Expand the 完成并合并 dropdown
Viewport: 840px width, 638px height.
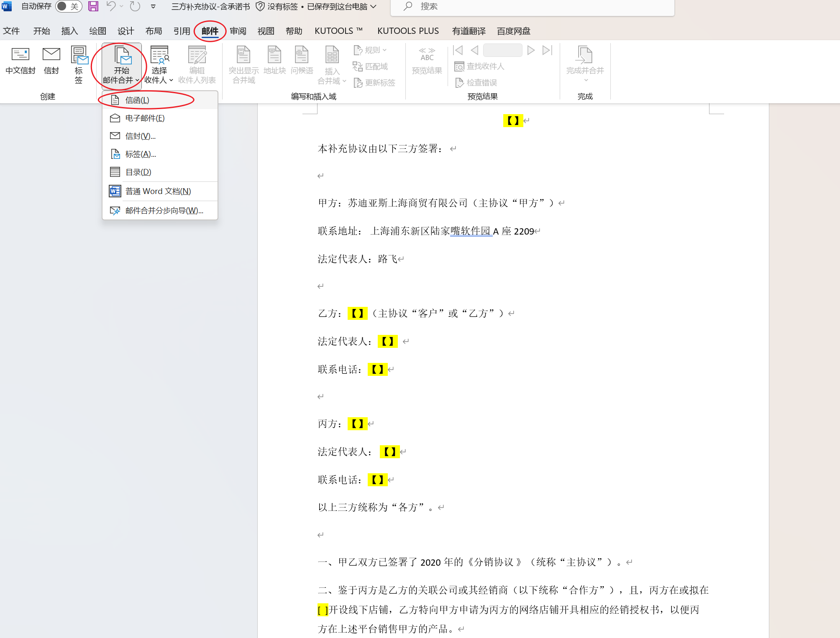point(585,64)
